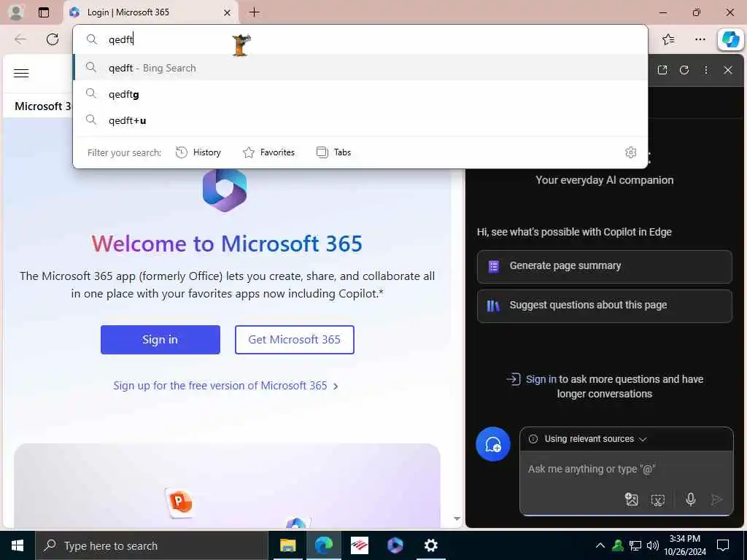Toggle the Copilot sidebar icon
Image resolution: width=747 pixels, height=560 pixels.
(x=730, y=39)
